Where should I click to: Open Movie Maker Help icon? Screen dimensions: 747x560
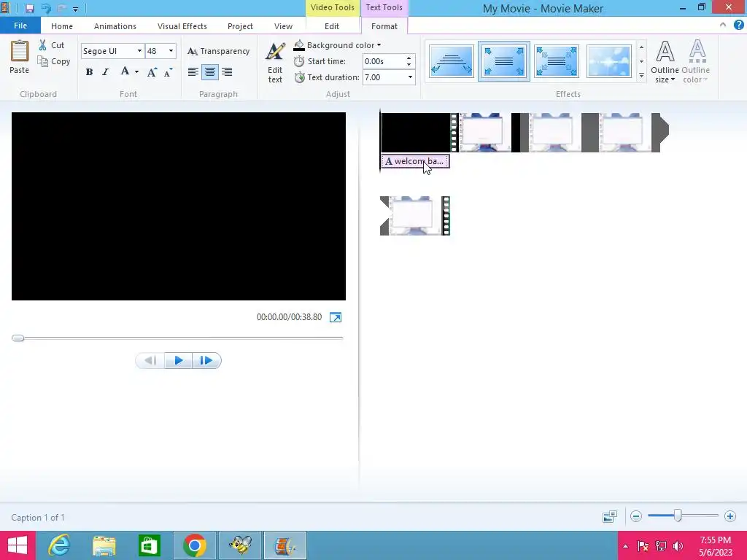(738, 25)
